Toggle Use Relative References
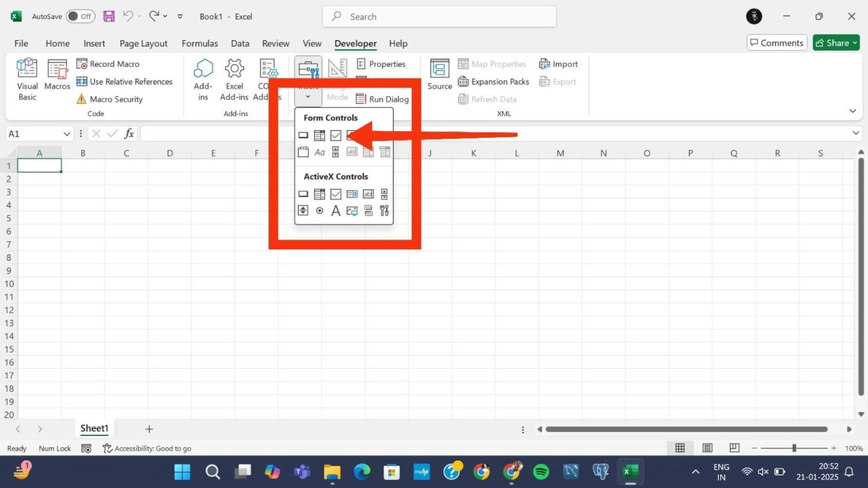This screenshot has height=488, width=868. (x=124, y=81)
